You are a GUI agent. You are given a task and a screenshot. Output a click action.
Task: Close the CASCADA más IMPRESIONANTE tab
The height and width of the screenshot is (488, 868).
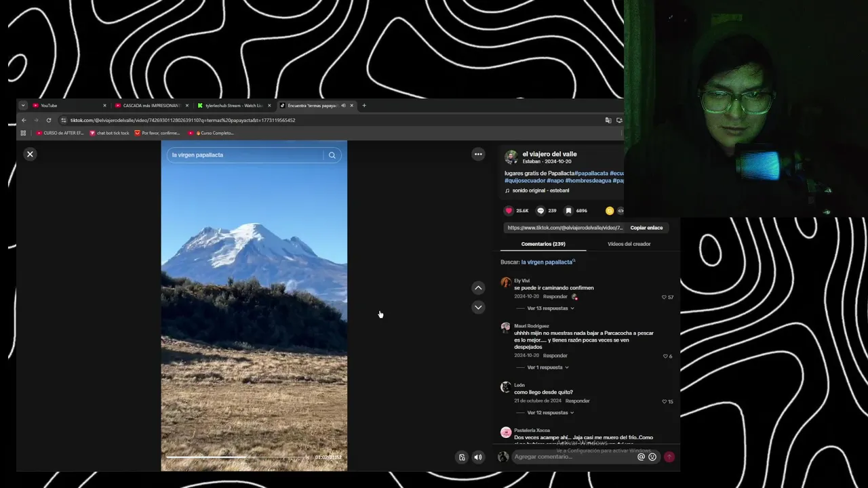[x=187, y=106]
